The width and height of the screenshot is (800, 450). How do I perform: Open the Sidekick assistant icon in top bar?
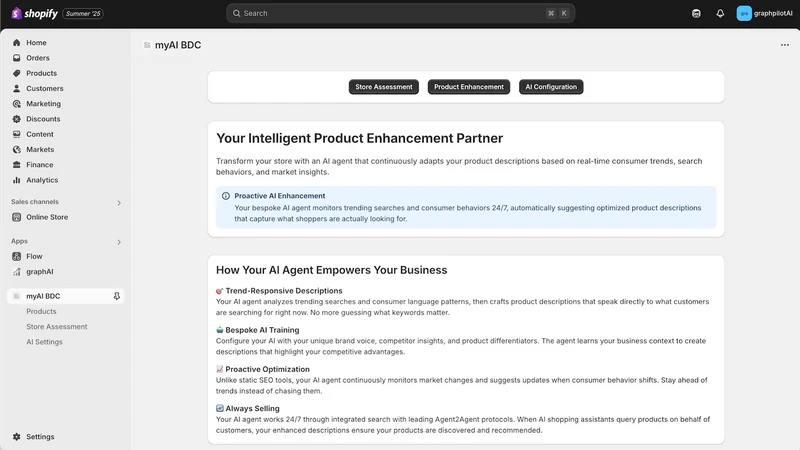696,13
